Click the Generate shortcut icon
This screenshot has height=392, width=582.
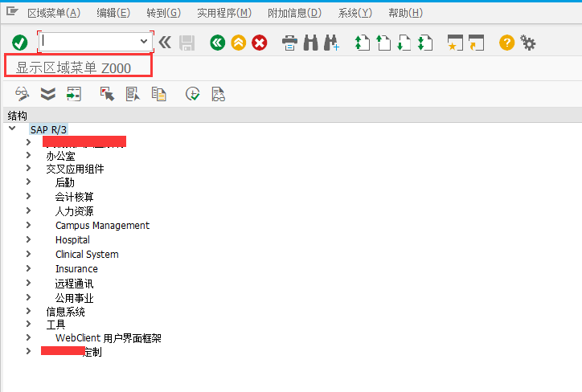click(476, 43)
